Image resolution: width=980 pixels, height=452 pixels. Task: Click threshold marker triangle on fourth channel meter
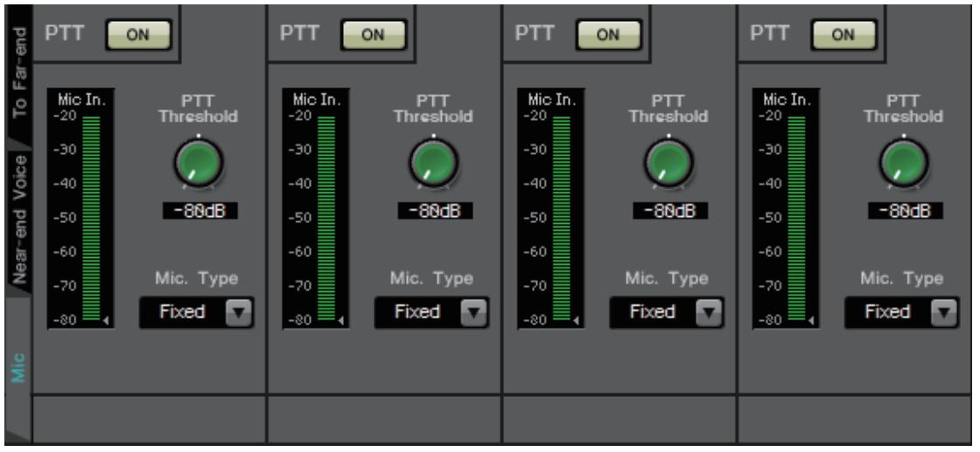[810, 321]
